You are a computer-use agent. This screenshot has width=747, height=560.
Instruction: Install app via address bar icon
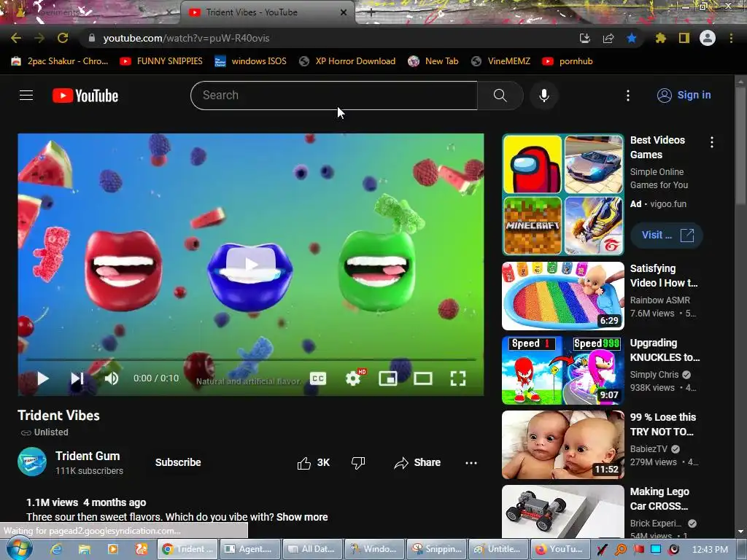(x=584, y=38)
